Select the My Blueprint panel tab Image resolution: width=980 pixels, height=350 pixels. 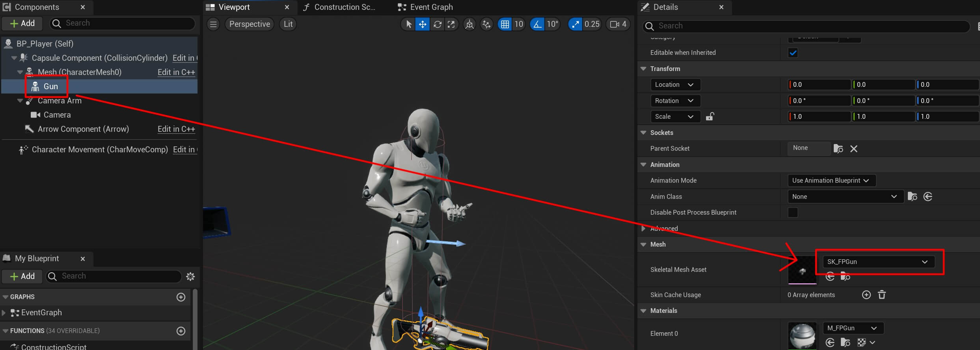point(37,258)
